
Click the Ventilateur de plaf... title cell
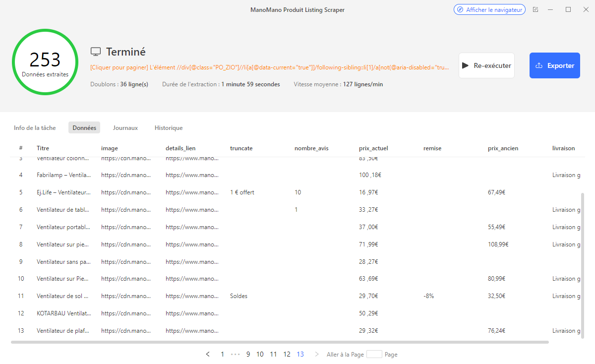coord(63,331)
